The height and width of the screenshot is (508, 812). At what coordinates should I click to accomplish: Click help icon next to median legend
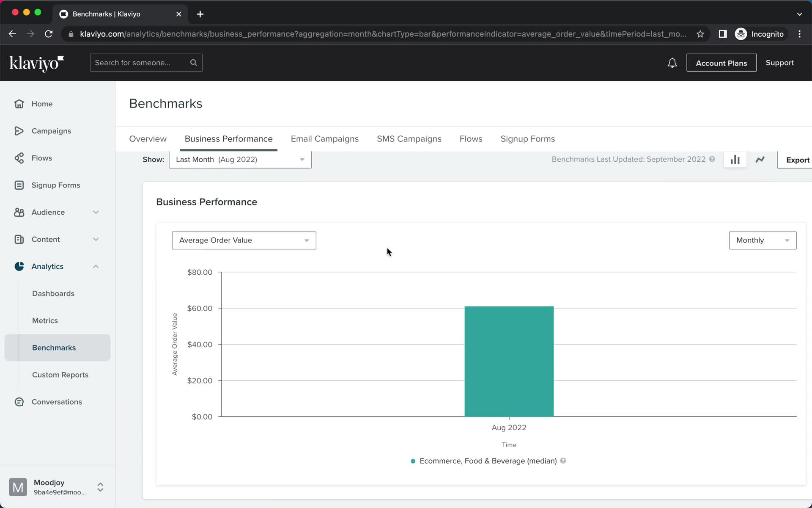coord(563,461)
